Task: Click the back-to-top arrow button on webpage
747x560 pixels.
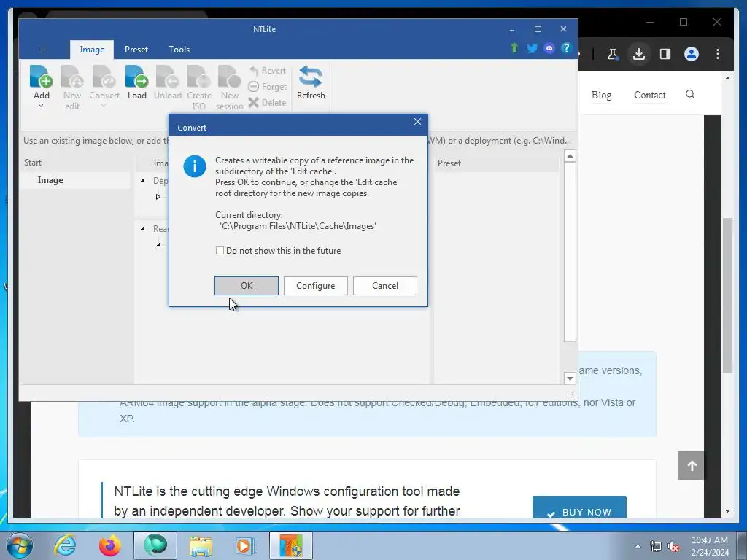Action: tap(692, 465)
